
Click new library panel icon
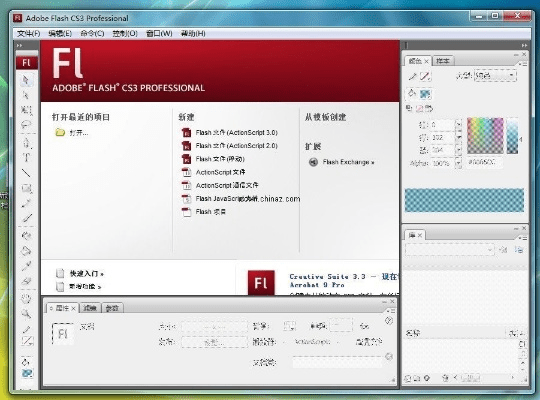[519, 249]
